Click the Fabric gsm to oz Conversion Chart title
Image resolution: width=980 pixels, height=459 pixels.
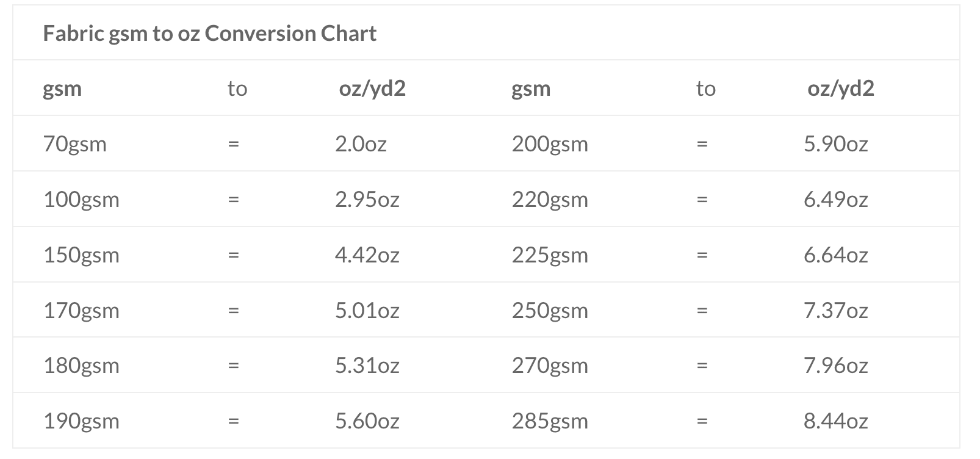pos(209,33)
